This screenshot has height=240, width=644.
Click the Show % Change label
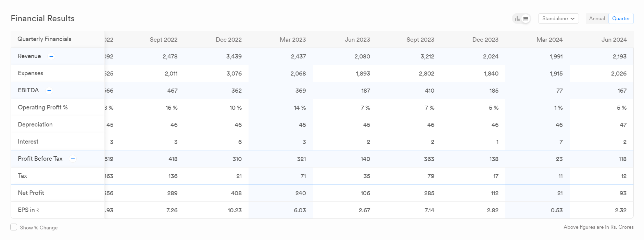[39, 228]
